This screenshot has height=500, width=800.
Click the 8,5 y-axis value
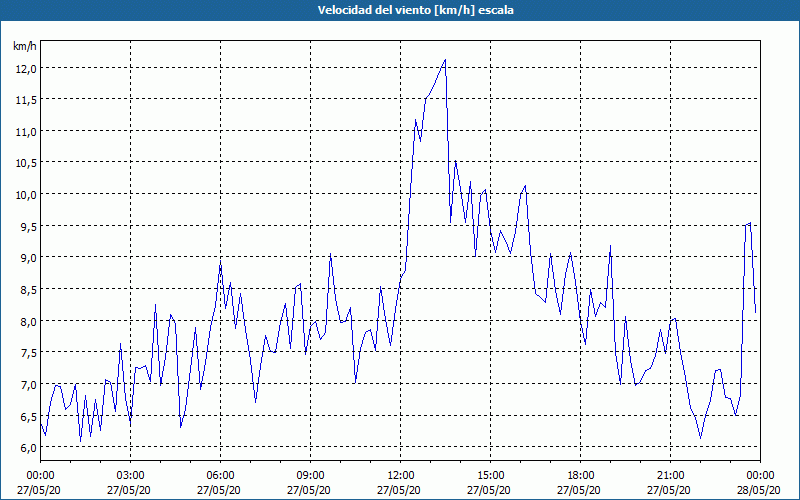[28, 290]
